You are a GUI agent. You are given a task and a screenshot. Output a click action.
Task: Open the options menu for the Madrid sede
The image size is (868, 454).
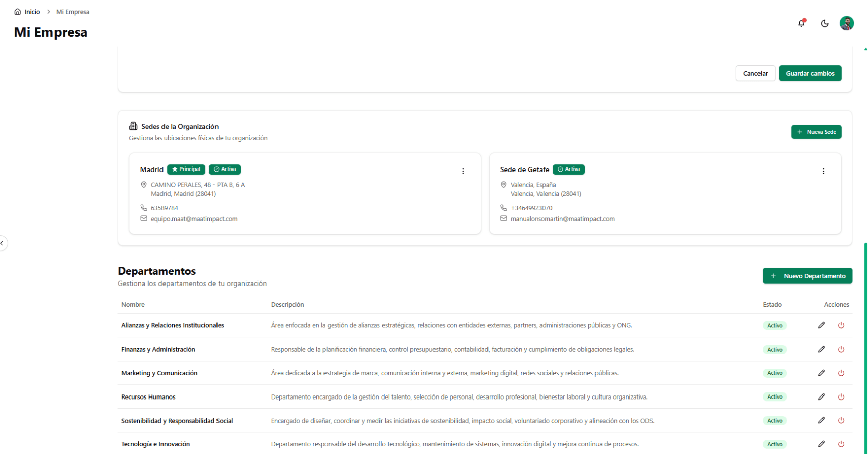[x=463, y=171]
